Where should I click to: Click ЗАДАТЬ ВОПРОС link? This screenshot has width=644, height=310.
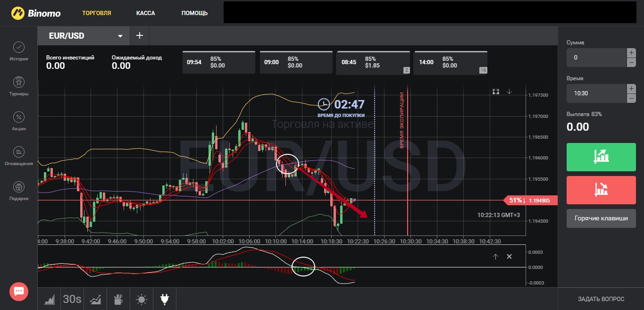[601, 299]
